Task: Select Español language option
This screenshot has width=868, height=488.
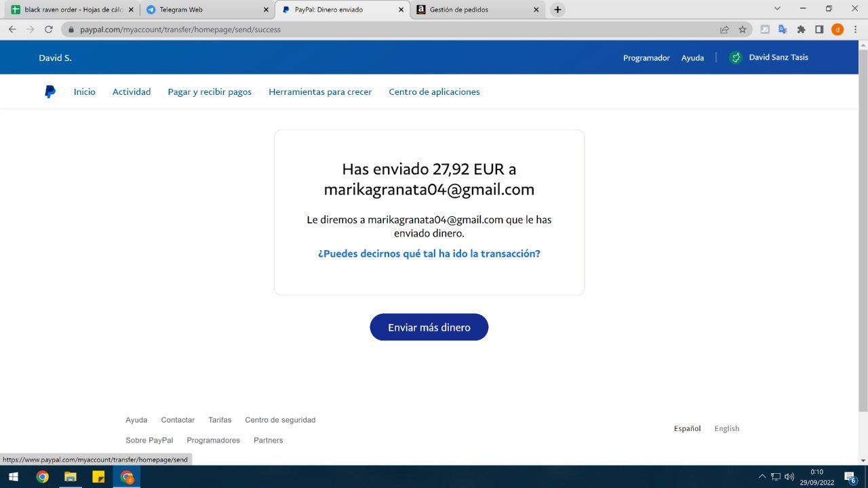Action: coord(687,428)
